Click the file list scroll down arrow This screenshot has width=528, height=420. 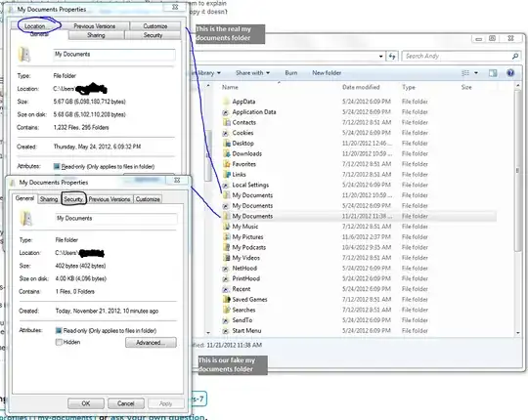[517, 332]
